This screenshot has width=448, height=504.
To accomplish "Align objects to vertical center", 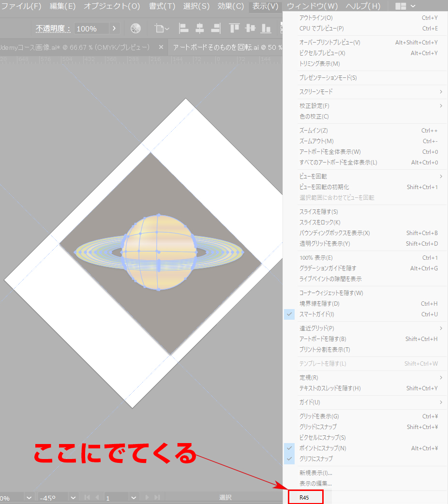I will (250, 29).
